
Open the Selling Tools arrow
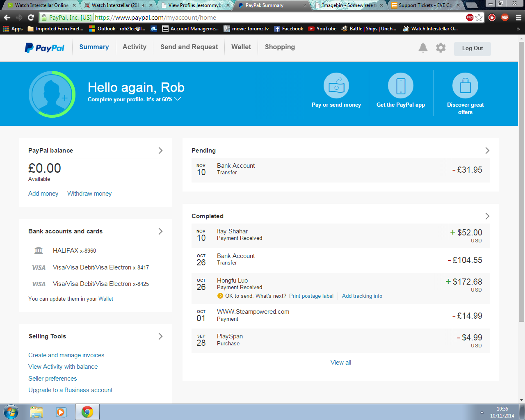click(160, 336)
